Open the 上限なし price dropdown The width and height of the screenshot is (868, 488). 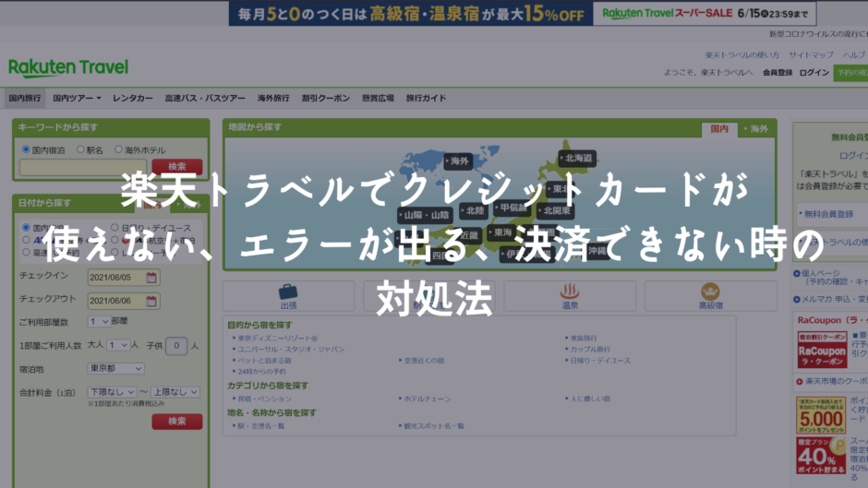[x=175, y=392]
